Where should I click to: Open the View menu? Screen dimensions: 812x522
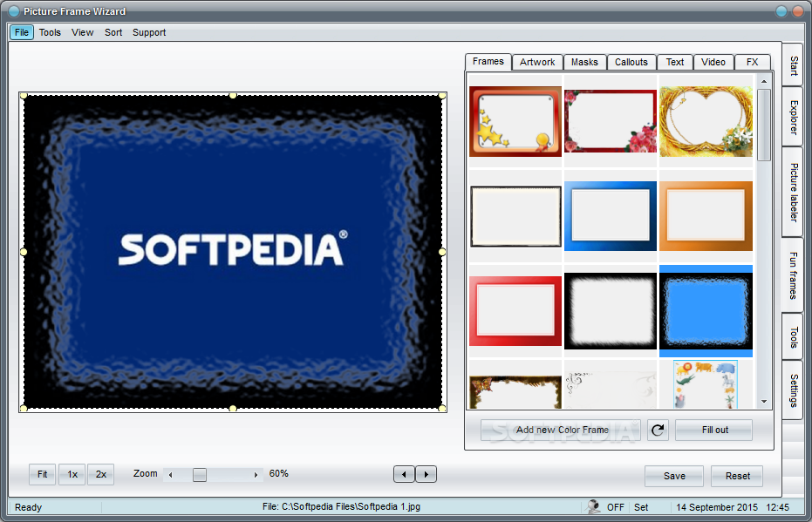click(82, 32)
